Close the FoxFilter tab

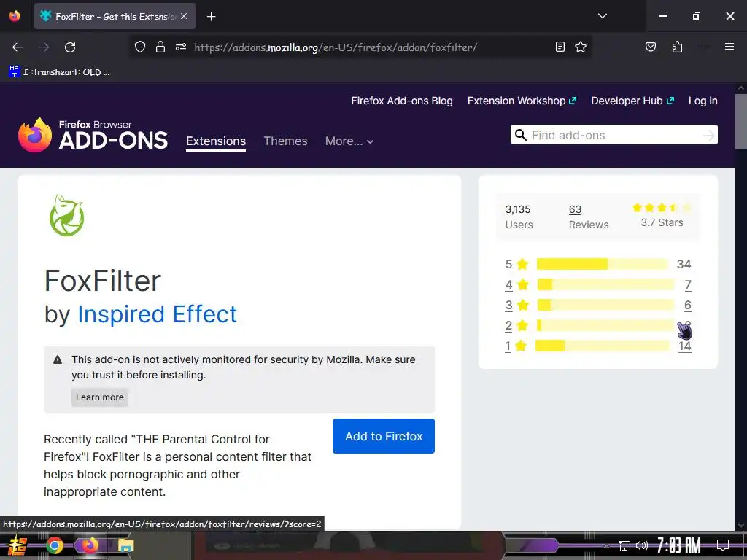click(184, 16)
